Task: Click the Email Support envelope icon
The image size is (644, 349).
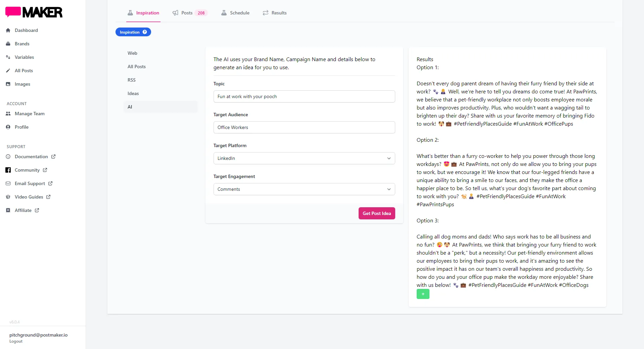Action: [8, 183]
